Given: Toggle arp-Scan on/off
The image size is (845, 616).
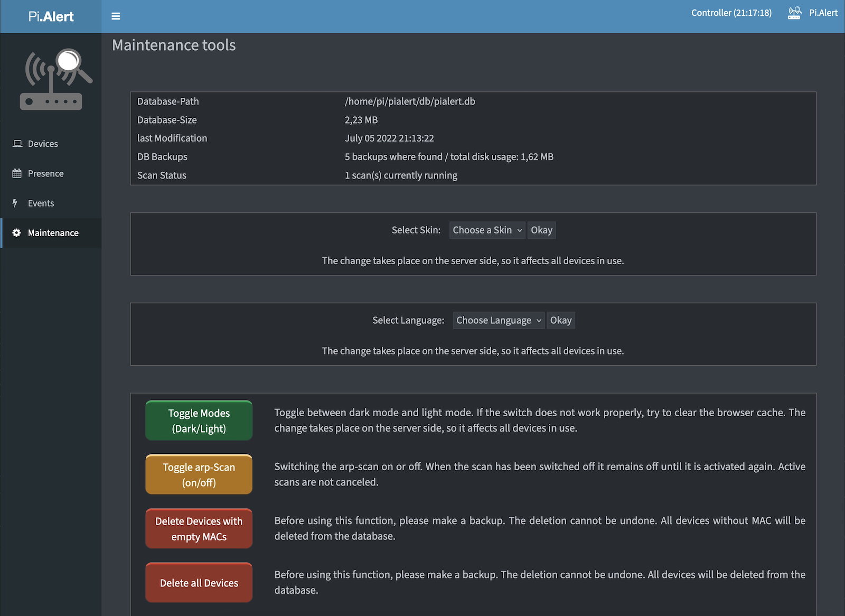Looking at the screenshot, I should pos(199,474).
